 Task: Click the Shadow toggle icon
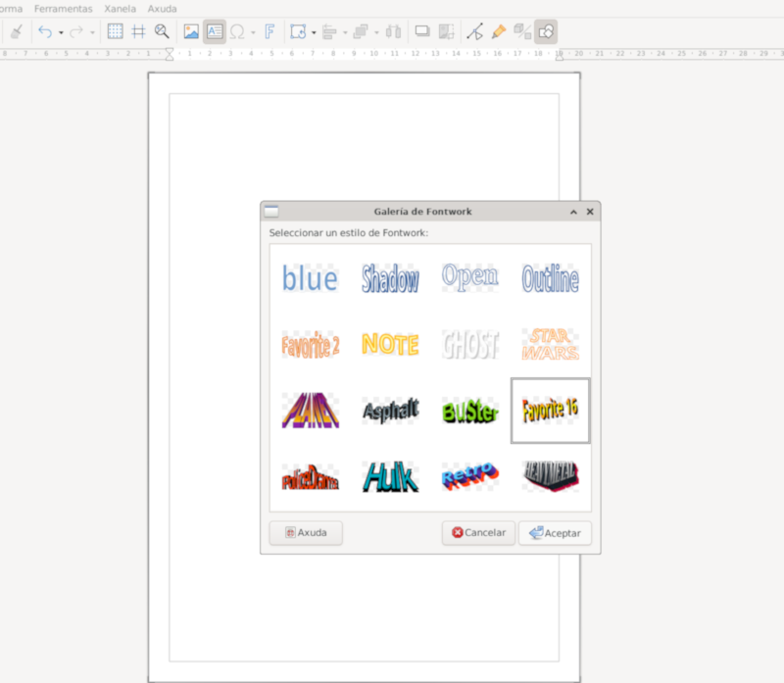(x=420, y=30)
